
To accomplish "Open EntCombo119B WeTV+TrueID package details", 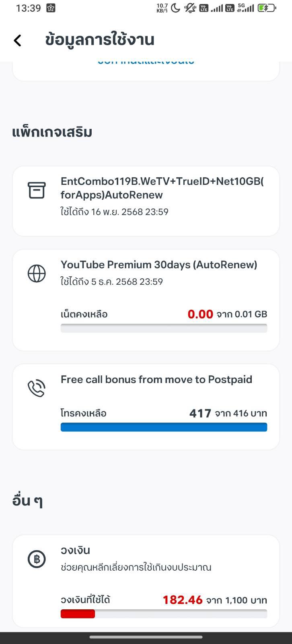I will (x=162, y=188).
